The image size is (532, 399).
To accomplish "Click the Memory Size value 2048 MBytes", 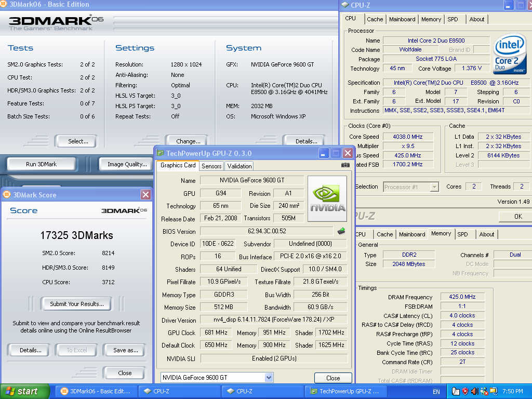I will (408, 264).
